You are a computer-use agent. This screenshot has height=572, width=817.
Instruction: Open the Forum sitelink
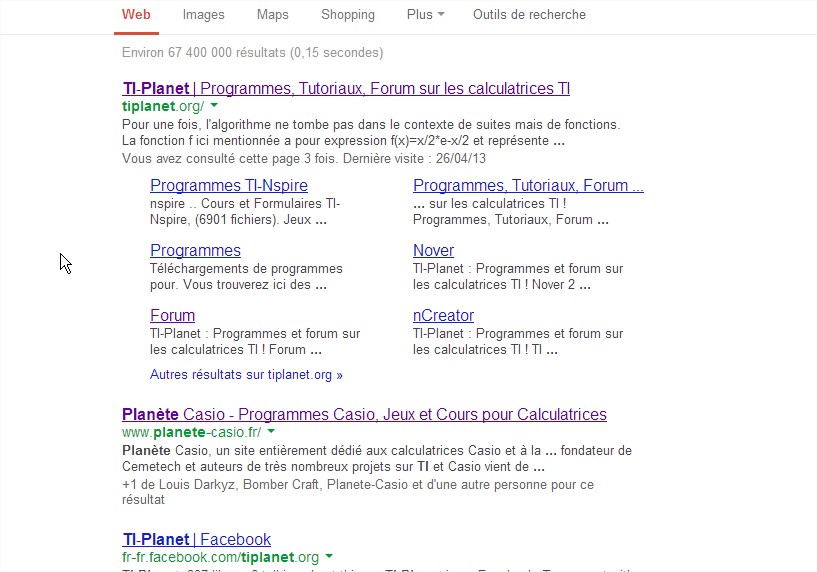[172, 316]
